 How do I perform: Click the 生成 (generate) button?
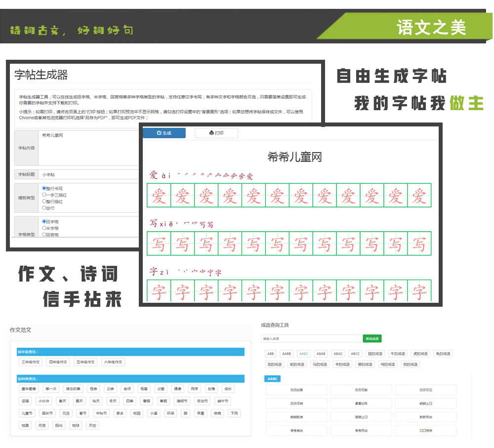coord(164,133)
